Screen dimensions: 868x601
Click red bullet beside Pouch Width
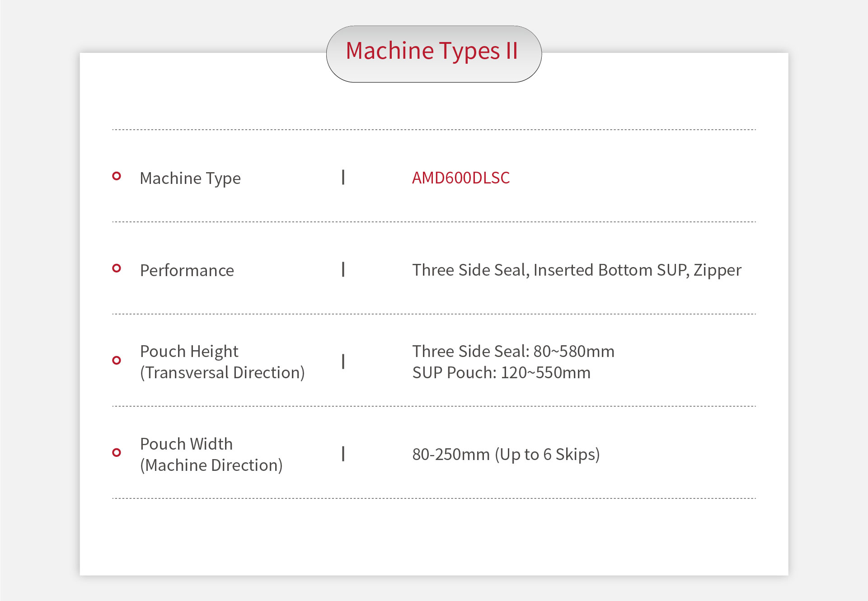117,452
